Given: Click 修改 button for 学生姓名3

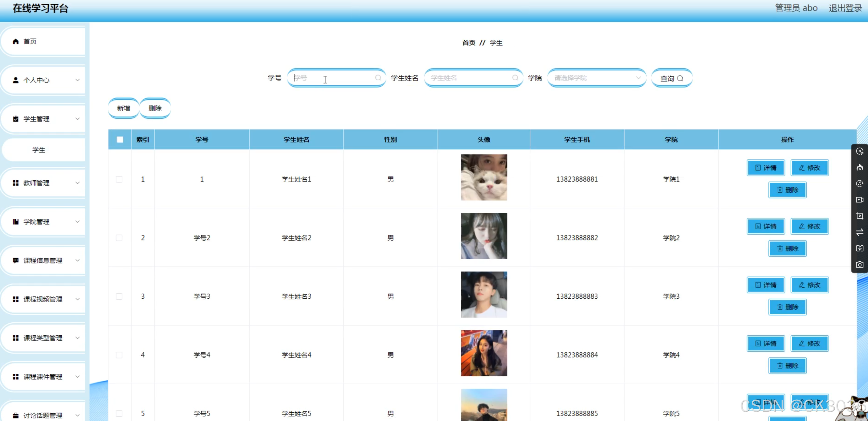Looking at the screenshot, I should tap(809, 285).
